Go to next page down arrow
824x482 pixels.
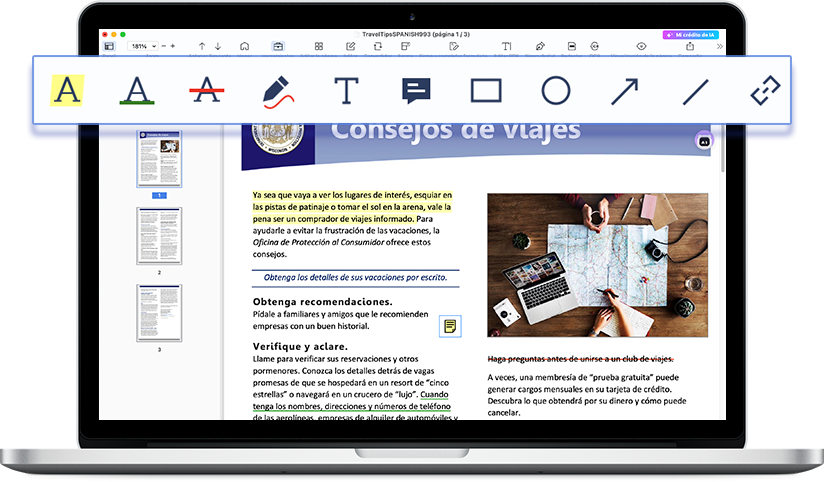click(218, 46)
